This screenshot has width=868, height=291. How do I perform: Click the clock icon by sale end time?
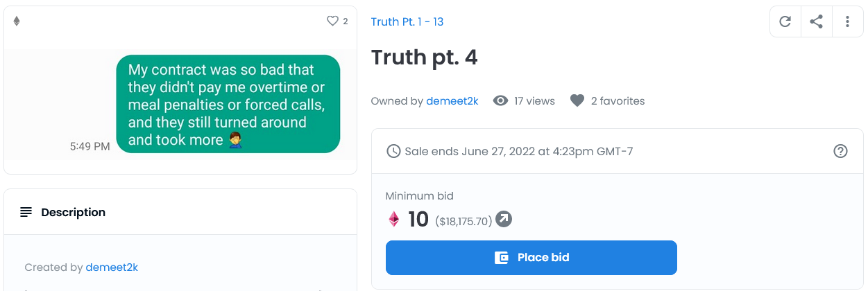coord(393,151)
